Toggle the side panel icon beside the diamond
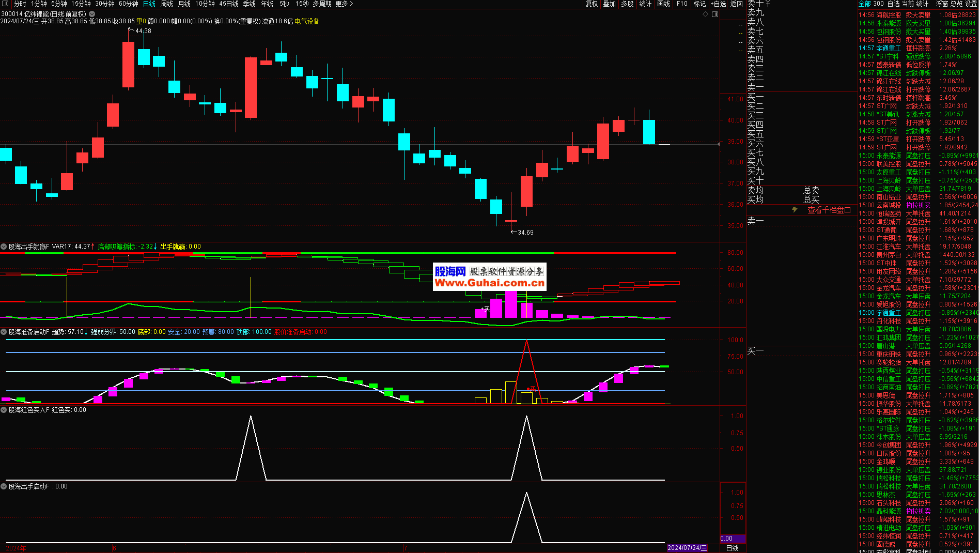 (x=715, y=14)
